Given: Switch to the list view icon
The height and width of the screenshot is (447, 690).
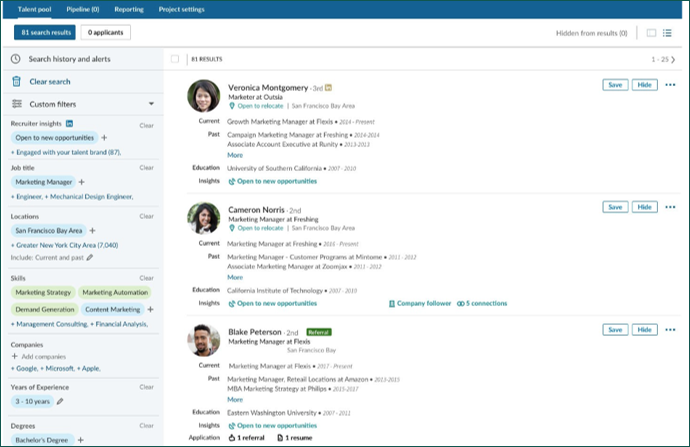Looking at the screenshot, I should [667, 33].
